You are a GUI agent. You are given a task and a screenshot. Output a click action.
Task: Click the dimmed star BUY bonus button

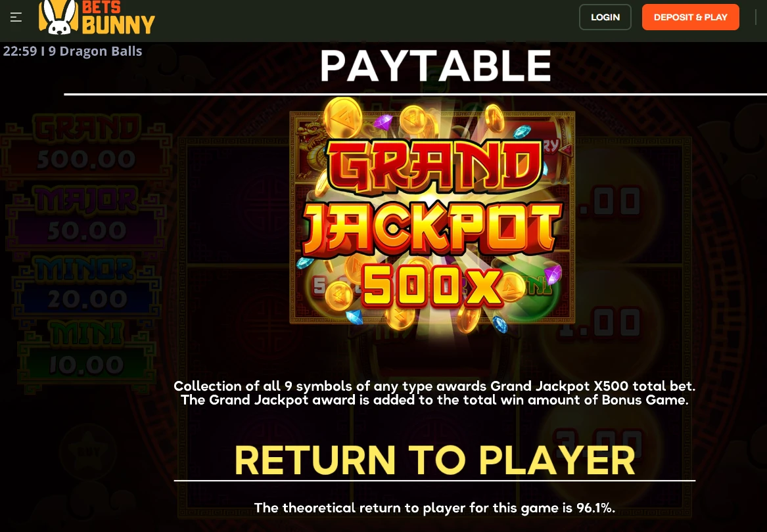pos(88,451)
